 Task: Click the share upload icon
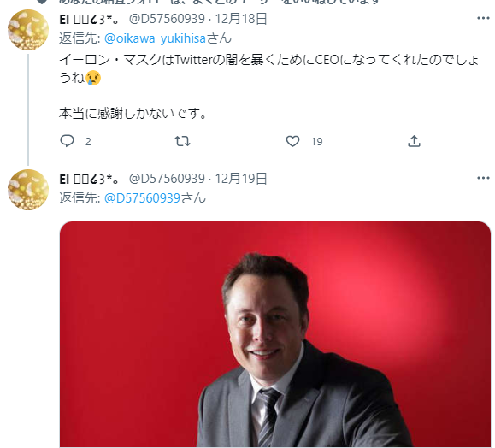pyautogui.click(x=414, y=141)
